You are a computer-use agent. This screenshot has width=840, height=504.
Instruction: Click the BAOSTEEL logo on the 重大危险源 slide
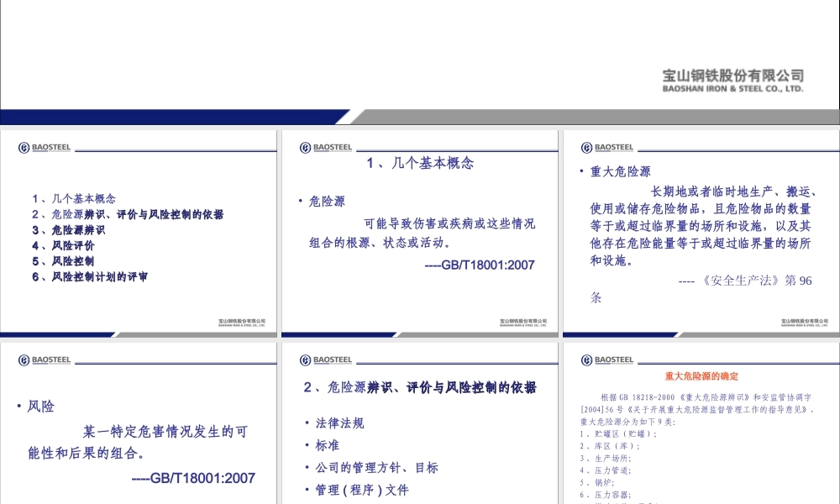click(607, 148)
